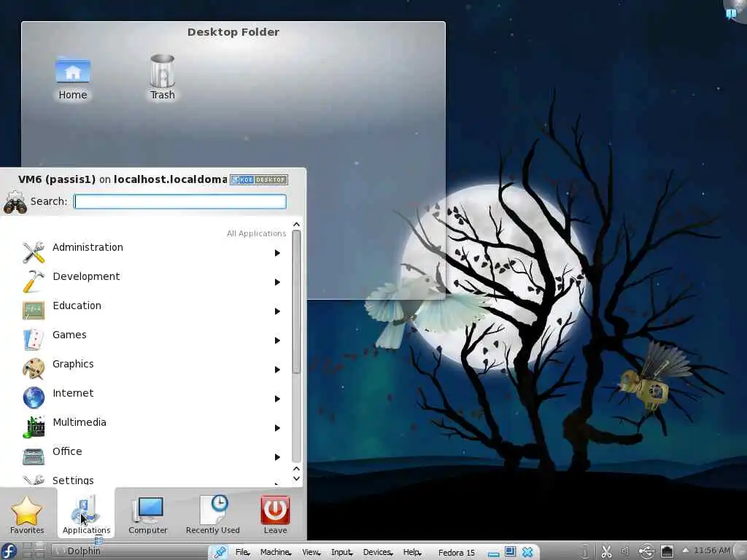This screenshot has width=747, height=560.
Task: Expand the Graphics submenu arrow
Action: [277, 370]
